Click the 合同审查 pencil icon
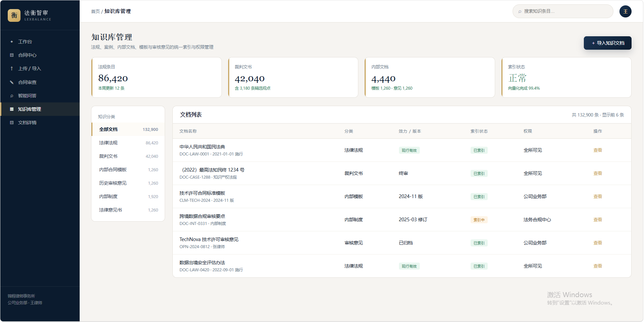This screenshot has width=644, height=322. coord(12,82)
